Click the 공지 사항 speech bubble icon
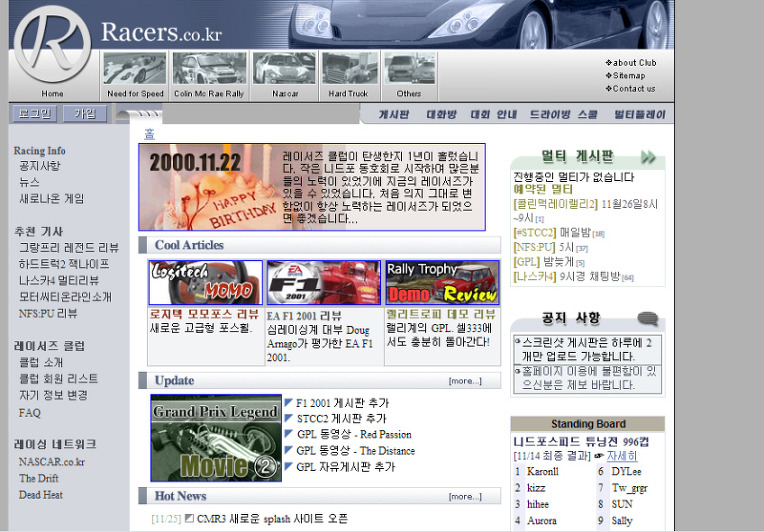 tap(648, 319)
